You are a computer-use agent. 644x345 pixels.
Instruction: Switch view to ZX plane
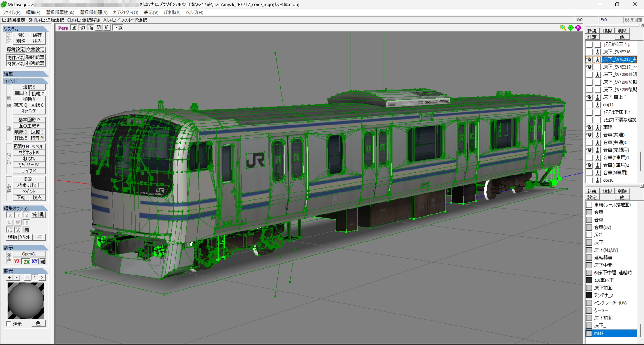coord(26,261)
